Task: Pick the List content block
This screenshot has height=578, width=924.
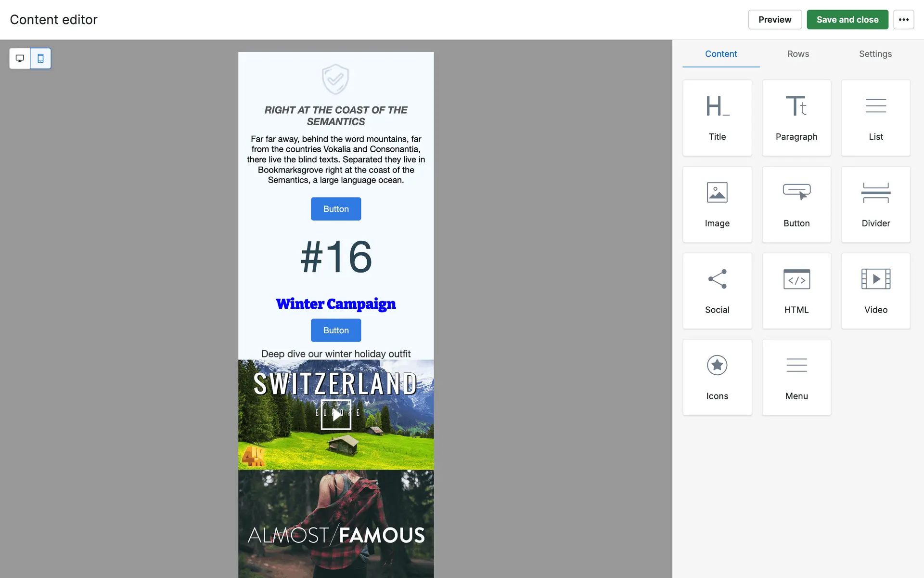Action: 875,118
